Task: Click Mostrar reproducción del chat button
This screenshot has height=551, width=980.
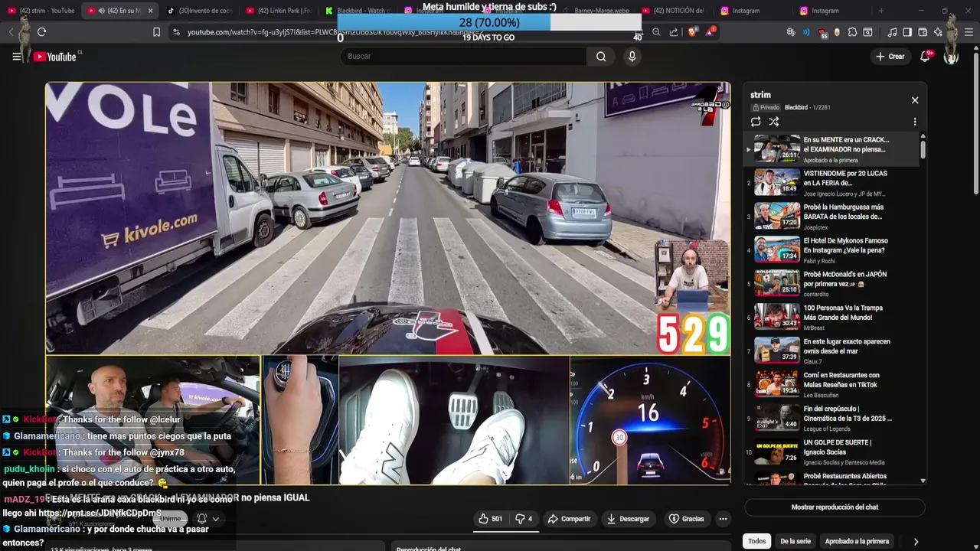Action: 835,507
